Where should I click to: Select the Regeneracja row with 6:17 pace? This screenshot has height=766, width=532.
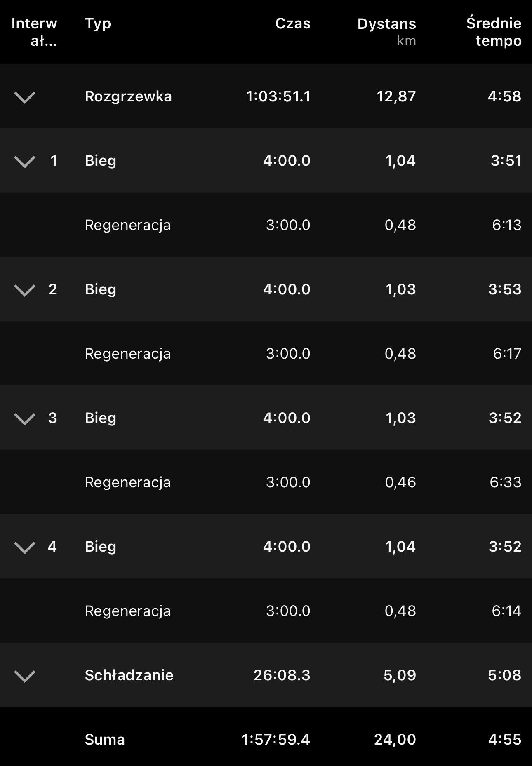pos(127,354)
